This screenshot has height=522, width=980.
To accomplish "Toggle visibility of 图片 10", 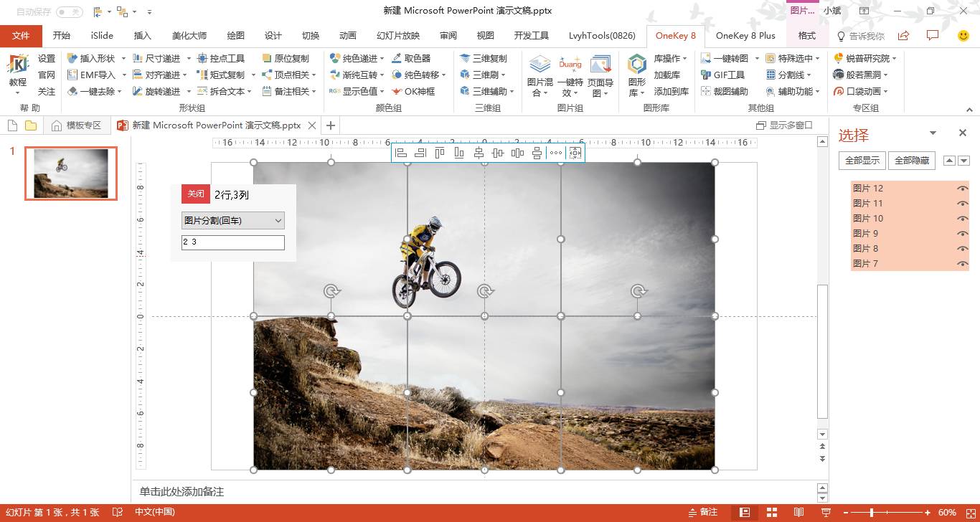I will tap(962, 218).
